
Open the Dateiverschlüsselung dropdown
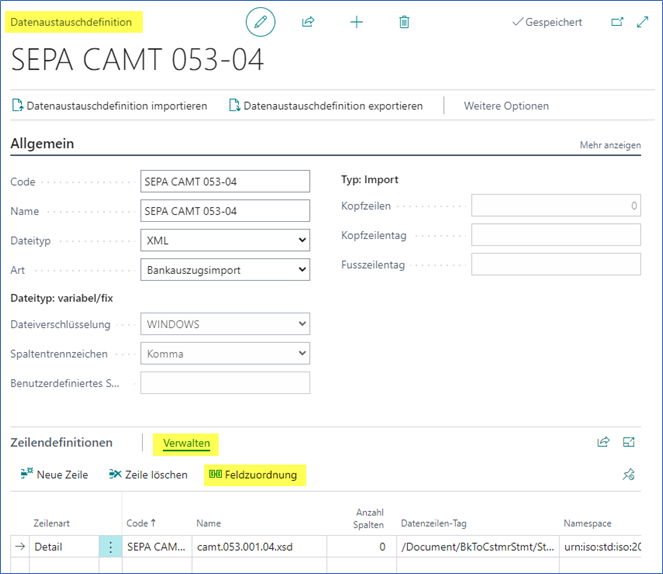pyautogui.click(x=225, y=324)
